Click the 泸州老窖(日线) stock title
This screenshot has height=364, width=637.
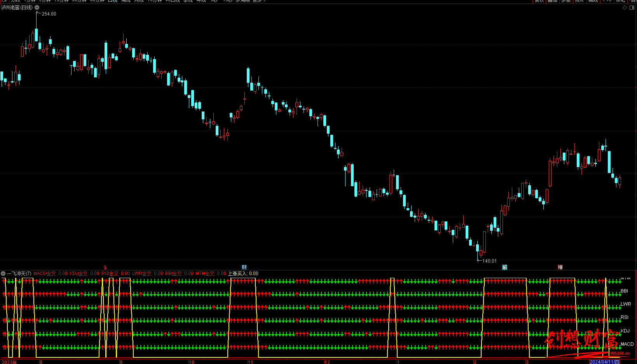tap(17, 7)
